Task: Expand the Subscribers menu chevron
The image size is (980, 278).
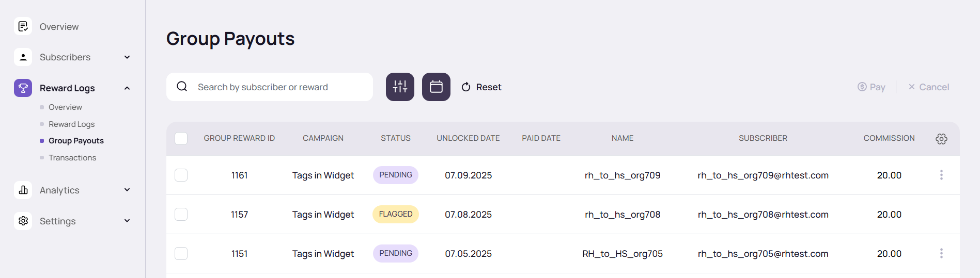Action: point(127,57)
